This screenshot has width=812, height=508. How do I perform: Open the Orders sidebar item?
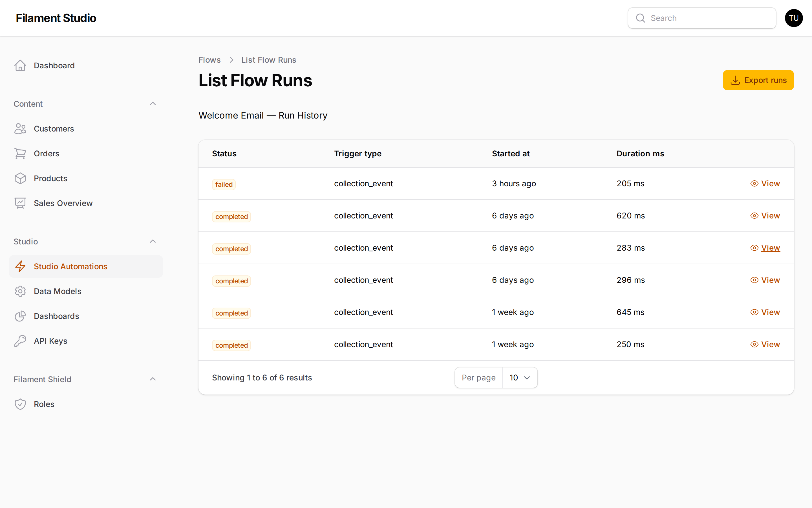86,154
